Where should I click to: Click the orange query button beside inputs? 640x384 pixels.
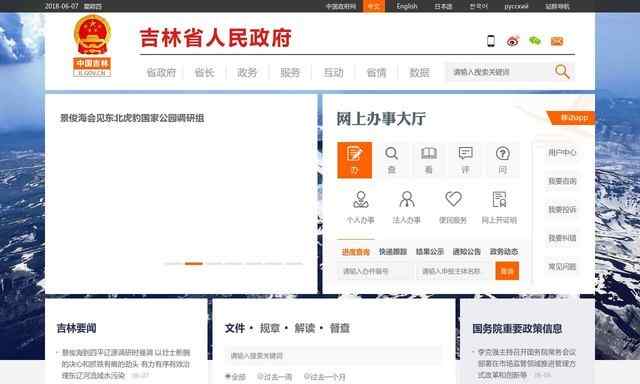(507, 271)
